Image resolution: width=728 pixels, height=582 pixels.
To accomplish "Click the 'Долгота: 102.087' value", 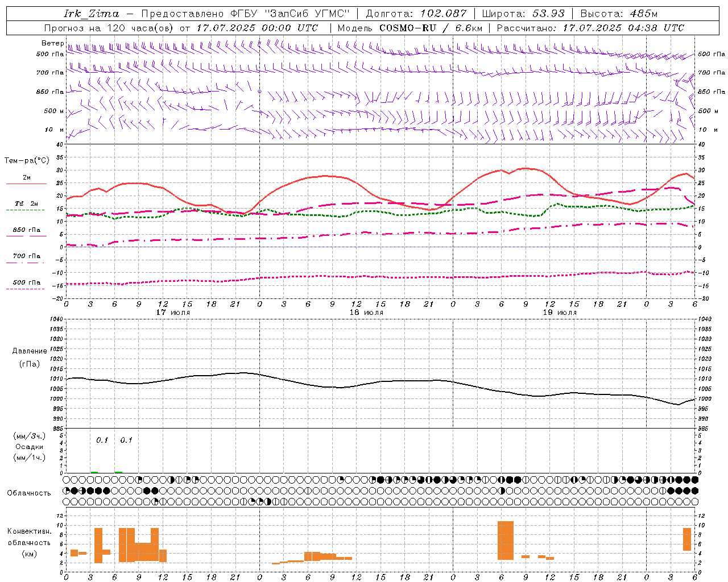I will click(x=416, y=14).
